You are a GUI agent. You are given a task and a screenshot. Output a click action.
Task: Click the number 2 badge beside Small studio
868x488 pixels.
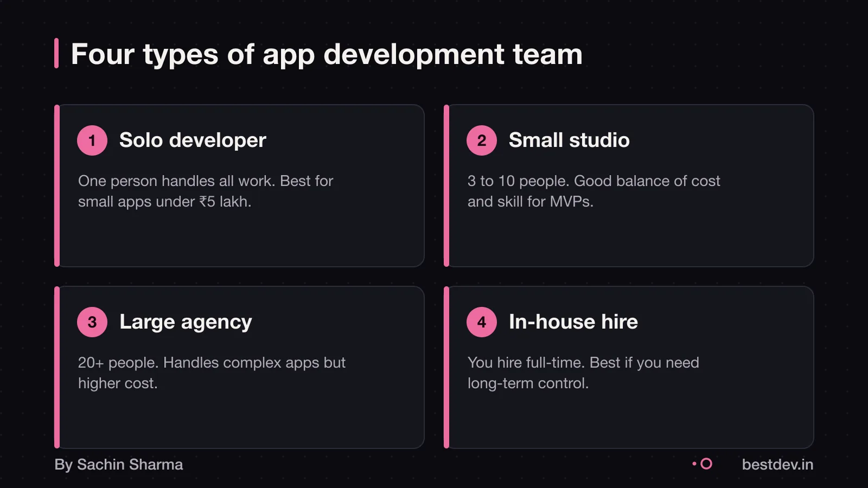[482, 140]
